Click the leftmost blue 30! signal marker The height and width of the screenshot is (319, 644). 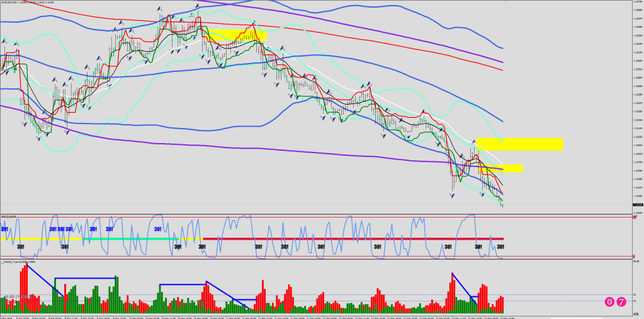coord(5,229)
